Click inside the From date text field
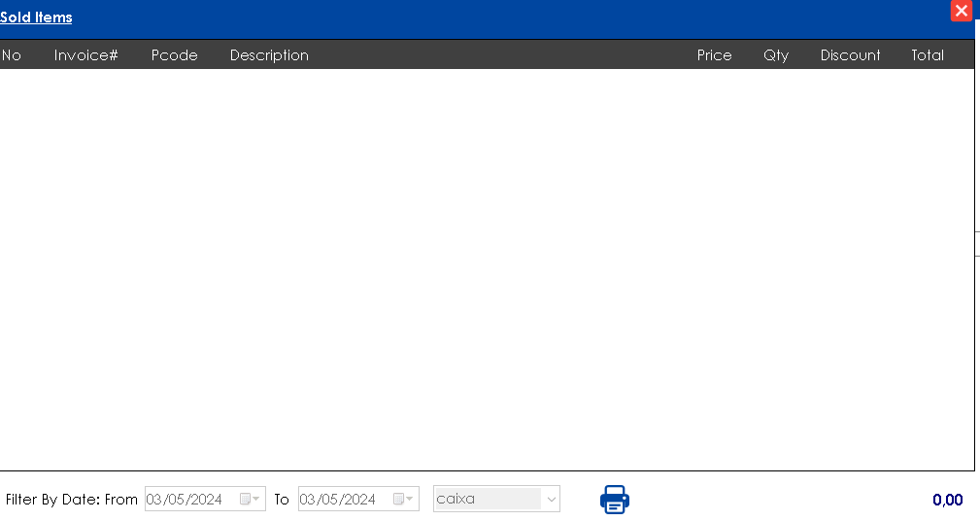The height and width of the screenshot is (521, 980). tap(188, 500)
